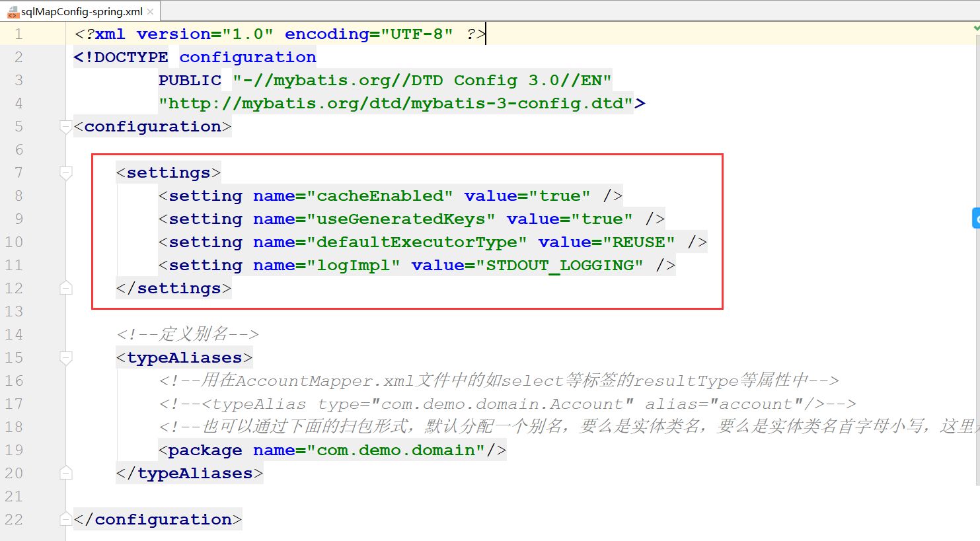Click the 定义别名 comment on line 14
Screen dimensions: 980x541
tap(188, 334)
